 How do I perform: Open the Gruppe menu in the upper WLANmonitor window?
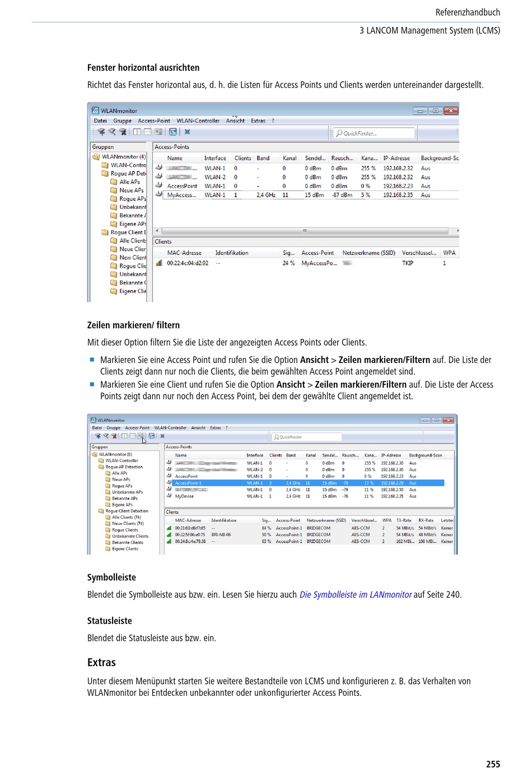(122, 120)
